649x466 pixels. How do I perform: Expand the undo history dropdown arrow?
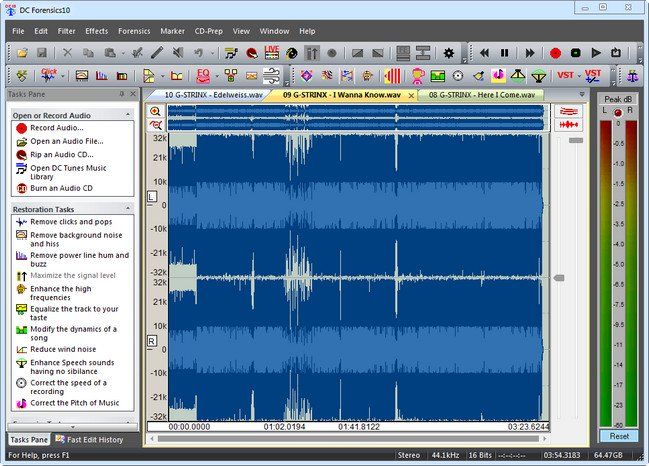click(212, 52)
